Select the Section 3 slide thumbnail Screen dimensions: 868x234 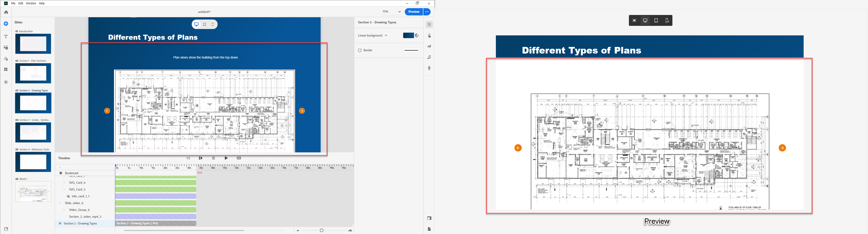tap(33, 132)
